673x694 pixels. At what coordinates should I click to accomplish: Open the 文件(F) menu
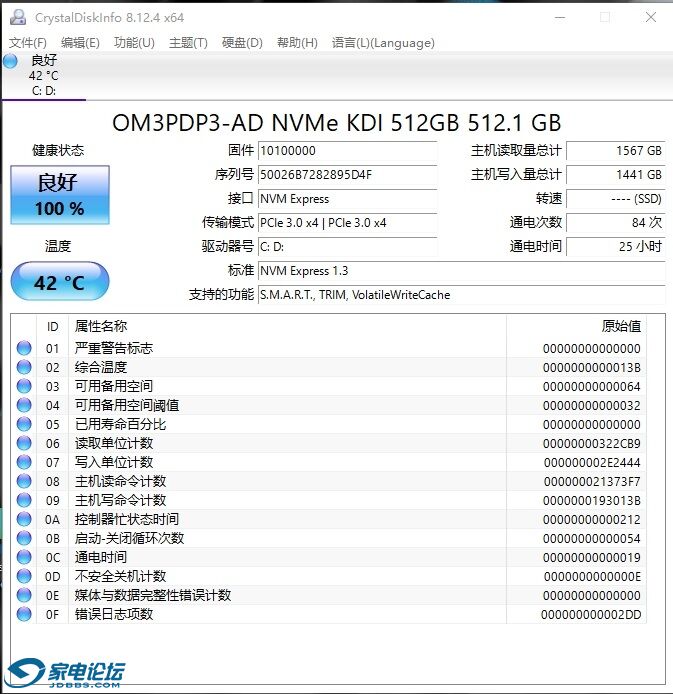(x=27, y=43)
